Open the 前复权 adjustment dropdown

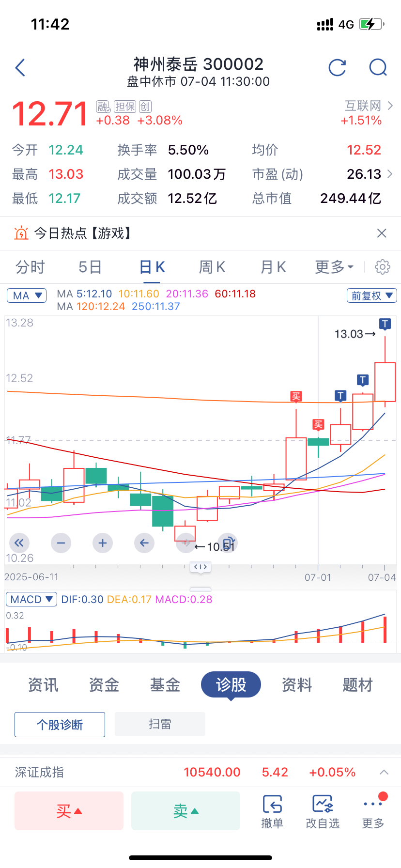click(x=372, y=295)
